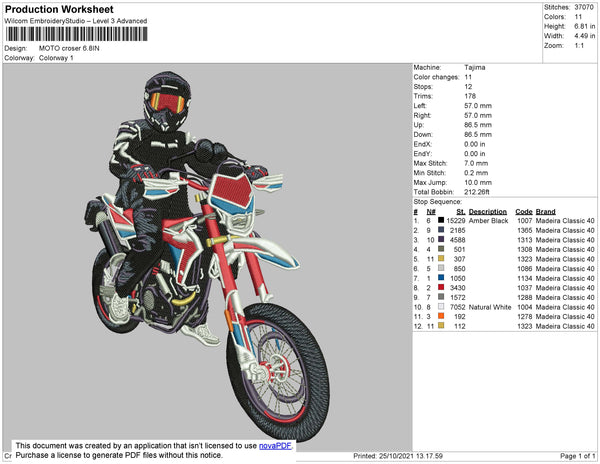The width and height of the screenshot is (600, 464).
Task: Select thread code '1365' in row 2
Action: tap(525, 230)
